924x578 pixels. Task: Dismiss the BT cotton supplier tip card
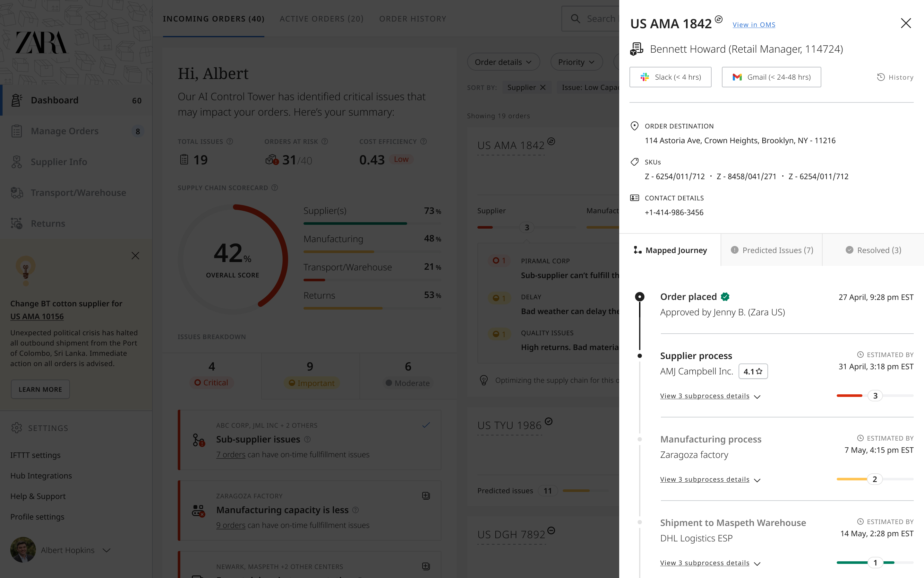[x=135, y=255]
